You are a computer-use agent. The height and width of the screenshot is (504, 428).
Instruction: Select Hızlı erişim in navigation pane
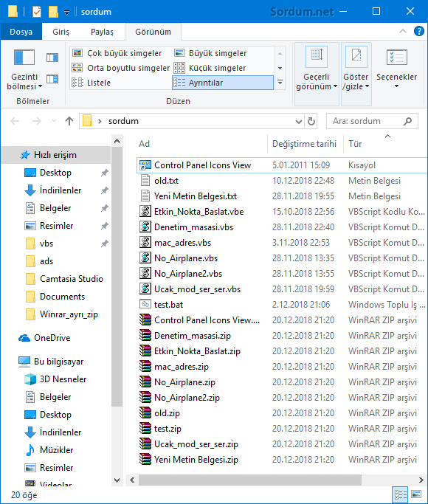[55, 155]
